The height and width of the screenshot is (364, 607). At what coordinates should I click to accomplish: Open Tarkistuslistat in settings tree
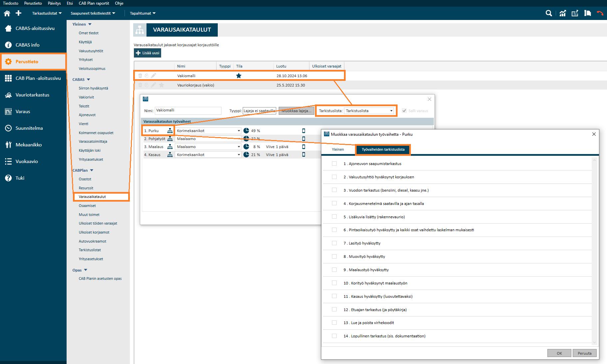[90, 250]
